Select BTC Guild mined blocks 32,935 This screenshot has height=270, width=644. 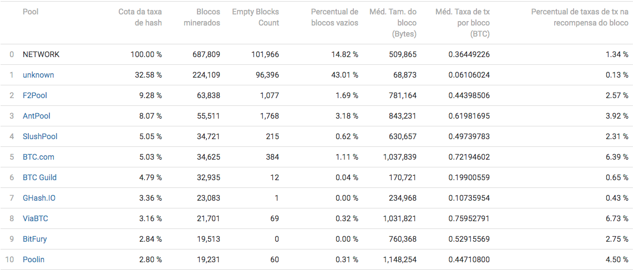(209, 177)
